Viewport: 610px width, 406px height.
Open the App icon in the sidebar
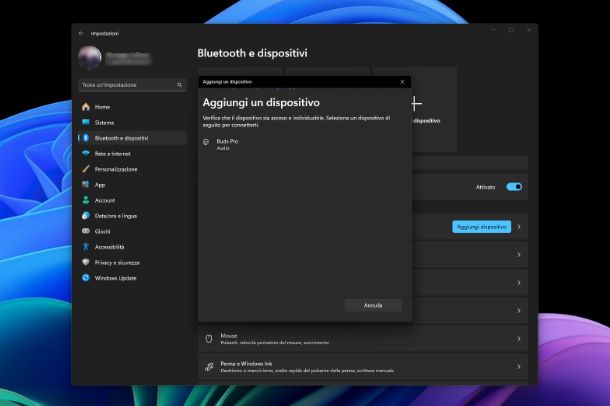click(86, 184)
